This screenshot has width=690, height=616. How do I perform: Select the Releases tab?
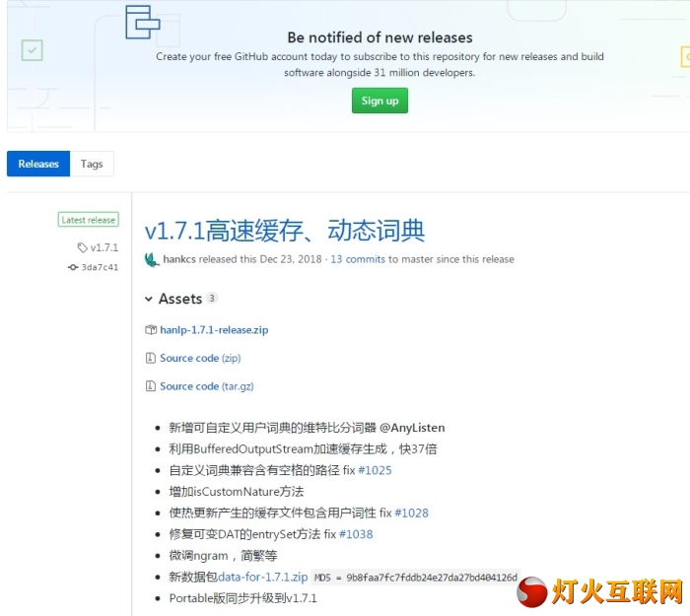point(38,164)
